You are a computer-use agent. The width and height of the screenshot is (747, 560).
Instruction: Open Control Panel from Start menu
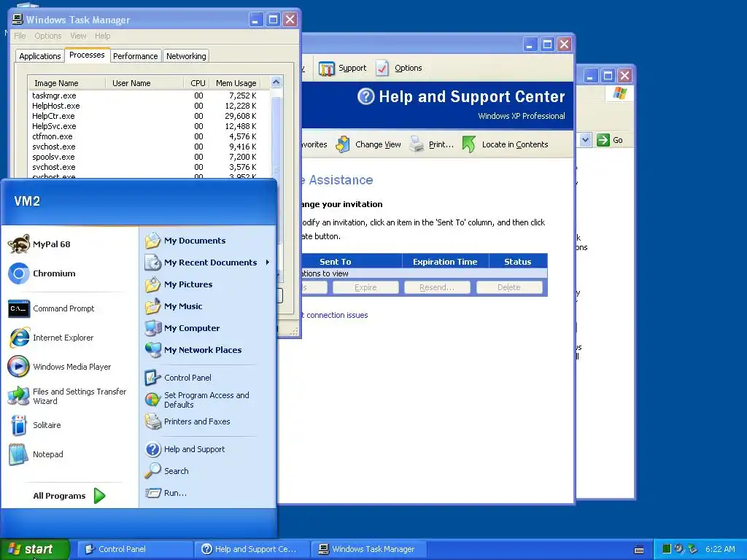[x=178, y=378]
